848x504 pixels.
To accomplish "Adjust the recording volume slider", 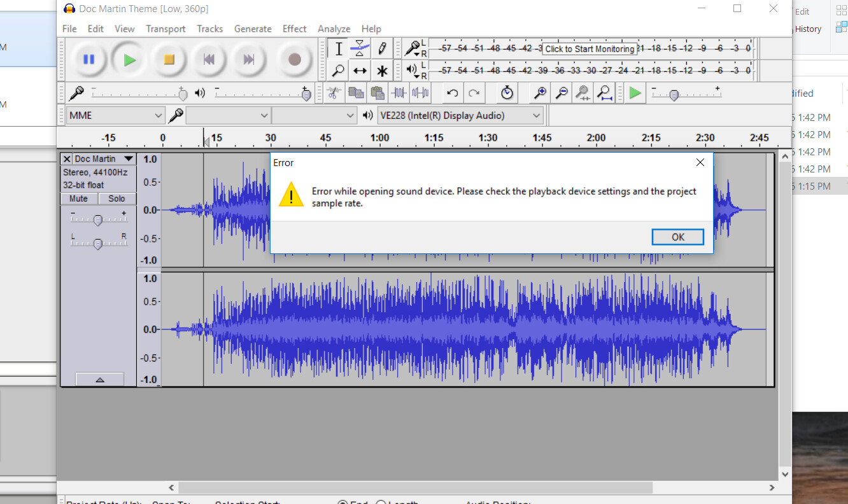I will [x=183, y=95].
